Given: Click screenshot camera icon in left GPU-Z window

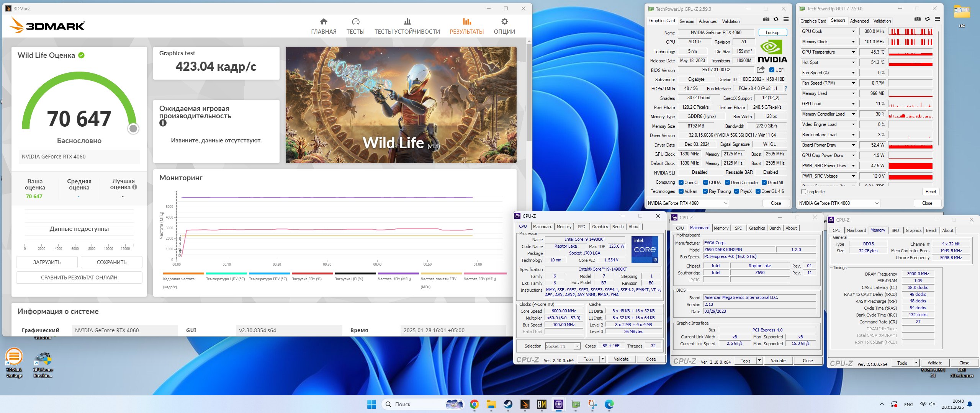Looking at the screenshot, I should [766, 19].
